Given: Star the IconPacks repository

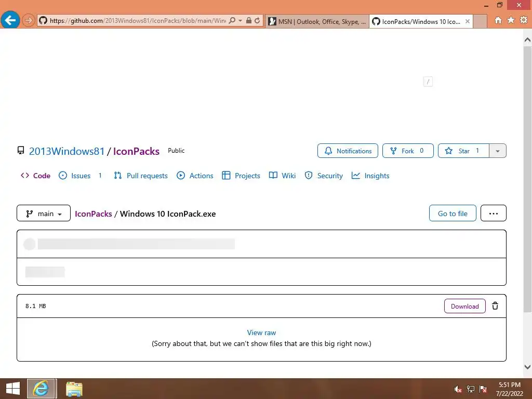Looking at the screenshot, I should pos(463,151).
